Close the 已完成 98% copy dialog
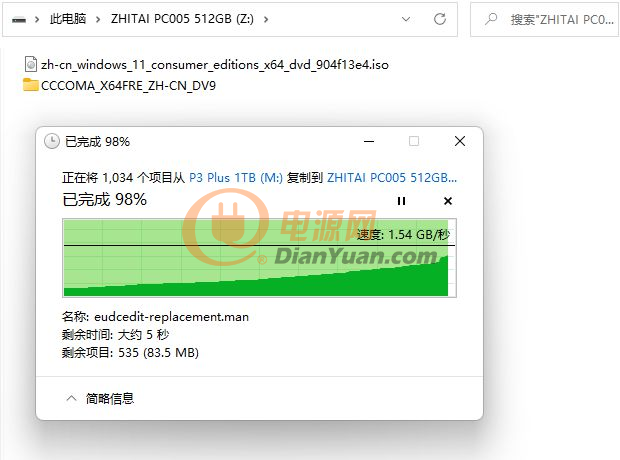Screen dimensions: 620x460 point(460,141)
